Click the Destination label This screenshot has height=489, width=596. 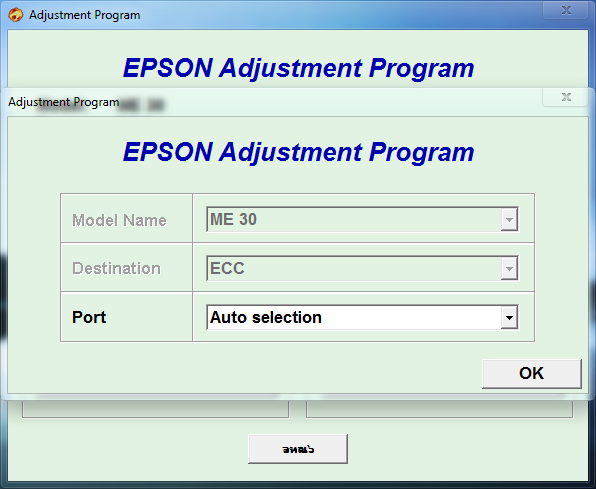tap(116, 268)
